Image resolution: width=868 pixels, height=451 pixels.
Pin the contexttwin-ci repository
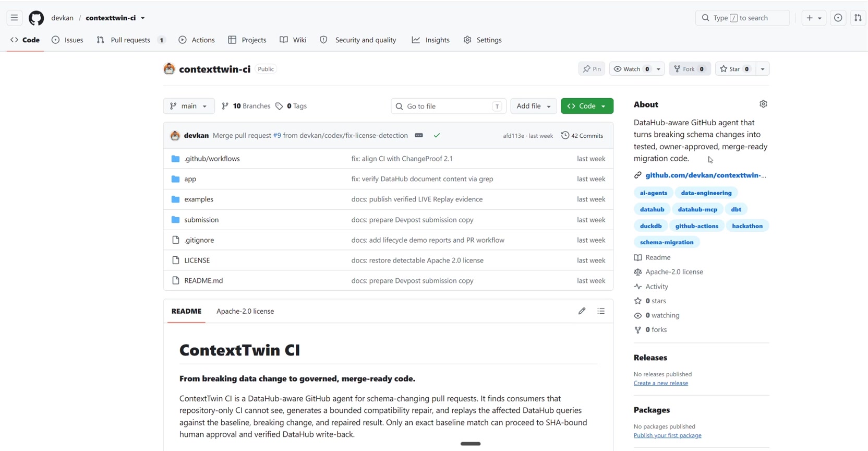click(x=592, y=69)
